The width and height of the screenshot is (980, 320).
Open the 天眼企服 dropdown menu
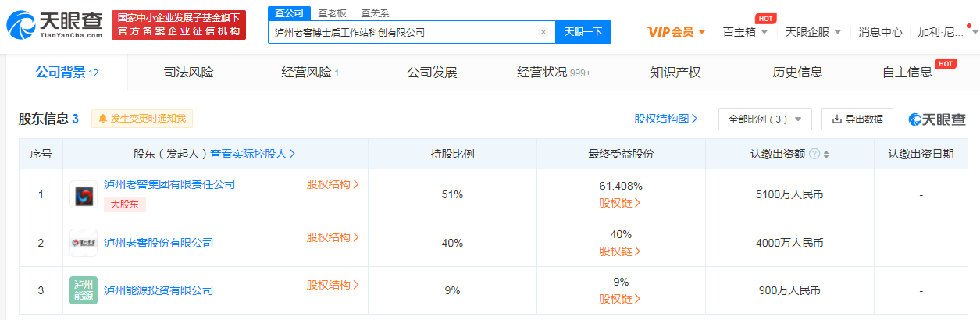[x=813, y=32]
